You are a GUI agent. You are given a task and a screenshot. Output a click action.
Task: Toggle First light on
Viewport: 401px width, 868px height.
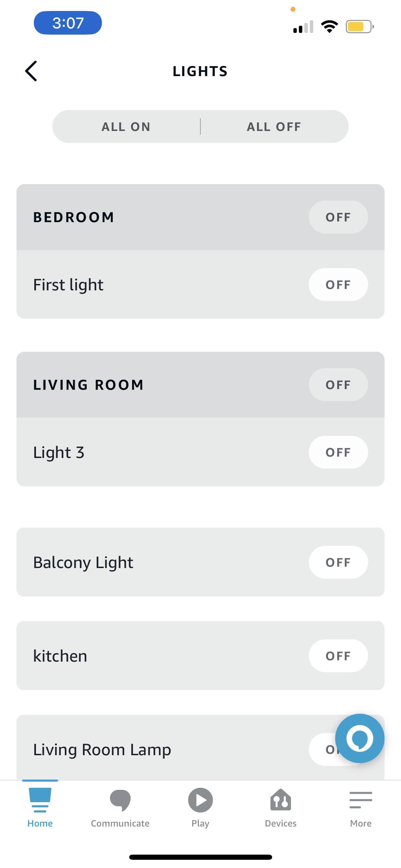pos(338,285)
